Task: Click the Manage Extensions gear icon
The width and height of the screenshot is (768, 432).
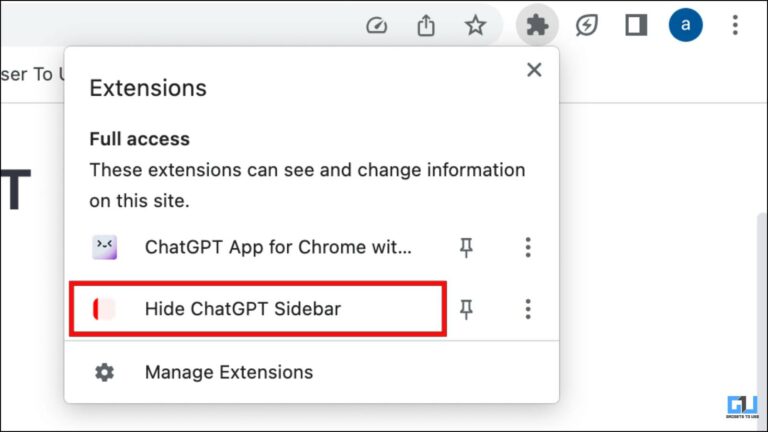Action: point(104,372)
